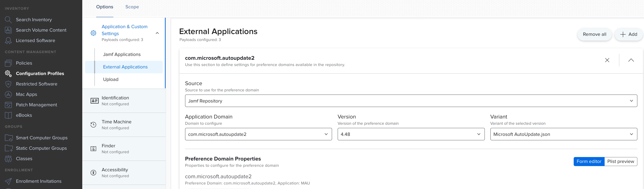Screen dimensions: 644x189
Task: Open Patch Management section
Action: click(36, 105)
